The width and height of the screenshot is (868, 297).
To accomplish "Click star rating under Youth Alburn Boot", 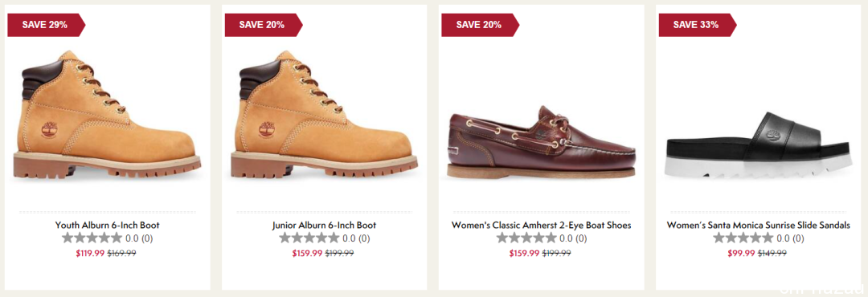I will pyautogui.click(x=92, y=238).
